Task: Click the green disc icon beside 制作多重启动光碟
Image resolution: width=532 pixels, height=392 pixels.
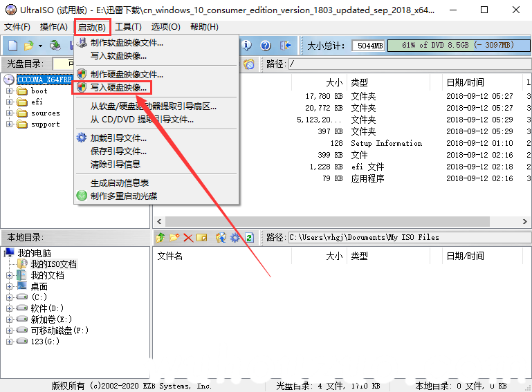Action: (x=82, y=196)
